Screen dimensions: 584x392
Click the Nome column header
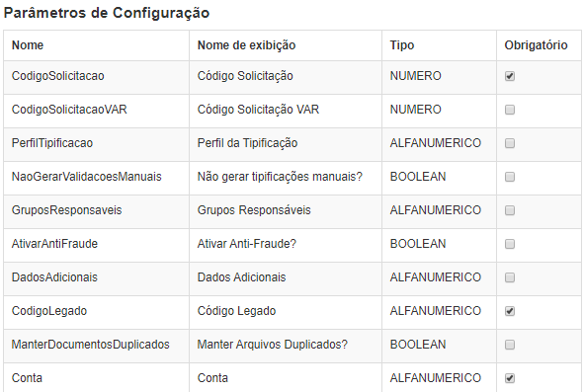click(97, 45)
